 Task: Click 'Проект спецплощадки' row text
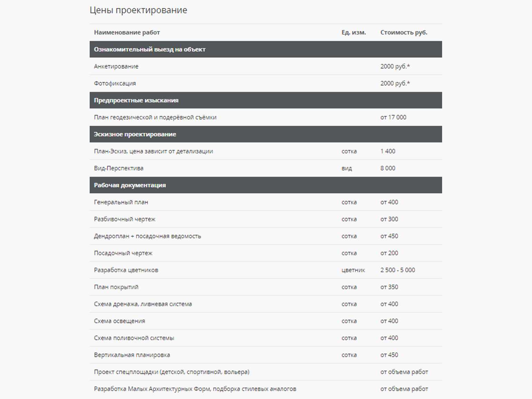pyautogui.click(x=171, y=372)
